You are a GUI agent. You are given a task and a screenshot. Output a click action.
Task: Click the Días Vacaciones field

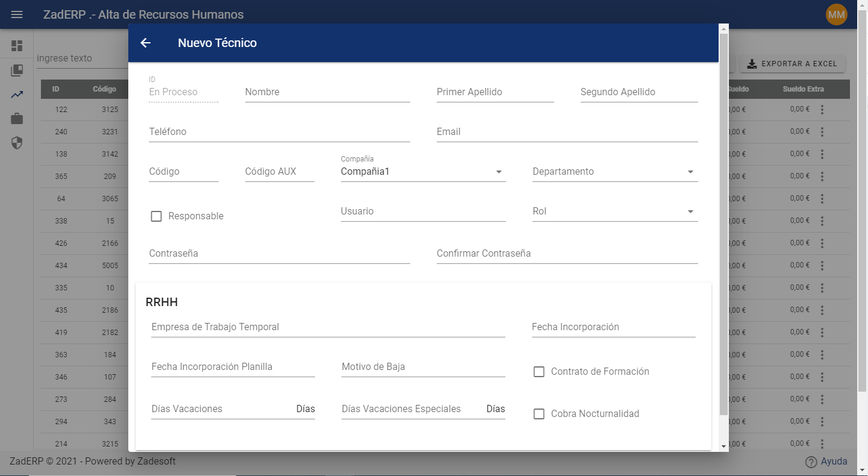click(x=233, y=409)
